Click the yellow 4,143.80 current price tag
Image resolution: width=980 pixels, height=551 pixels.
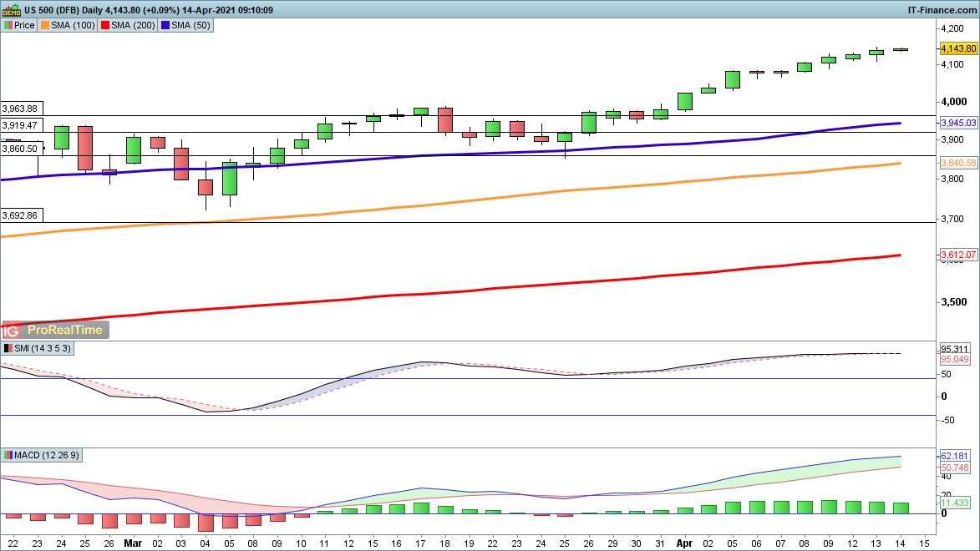click(x=957, y=49)
